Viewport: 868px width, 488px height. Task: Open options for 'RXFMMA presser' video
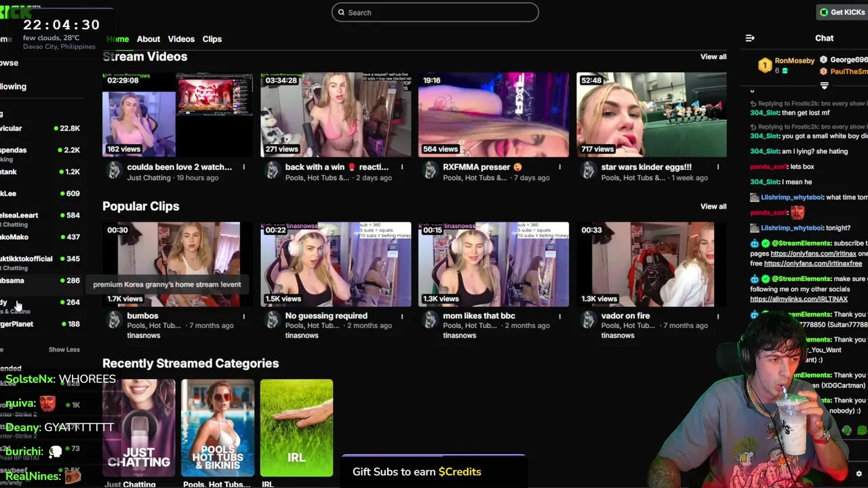[x=560, y=167]
